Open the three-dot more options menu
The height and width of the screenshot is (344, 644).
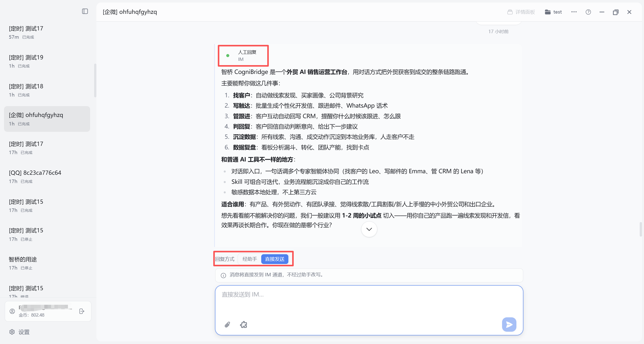pyautogui.click(x=574, y=12)
